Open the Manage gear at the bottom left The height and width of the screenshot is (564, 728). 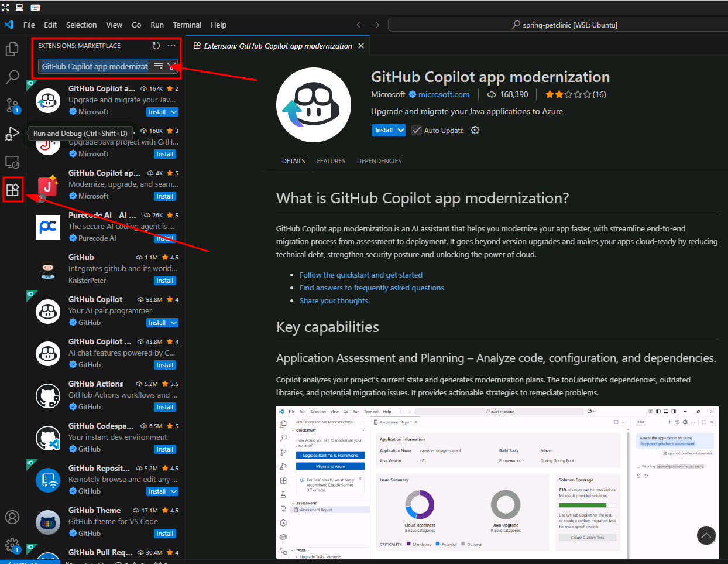12,545
